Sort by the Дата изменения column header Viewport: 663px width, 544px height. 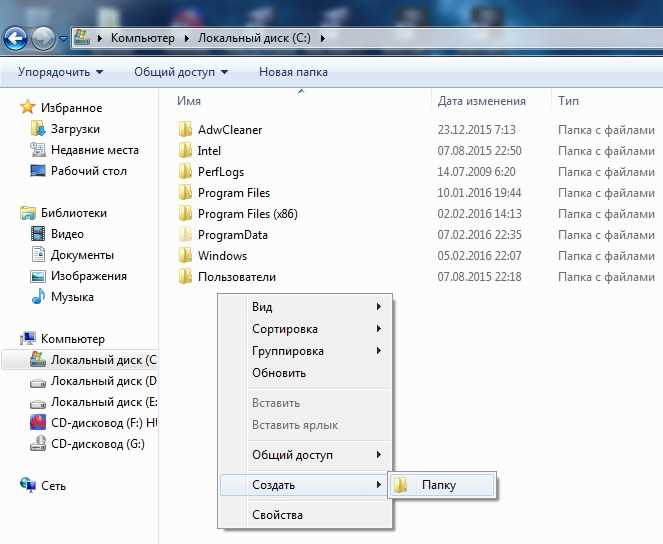pos(481,101)
